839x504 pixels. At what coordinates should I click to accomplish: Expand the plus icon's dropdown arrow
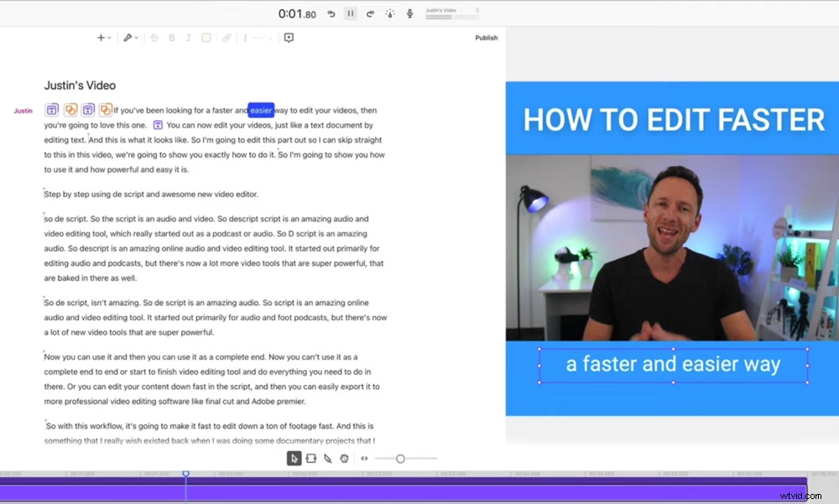click(x=108, y=38)
